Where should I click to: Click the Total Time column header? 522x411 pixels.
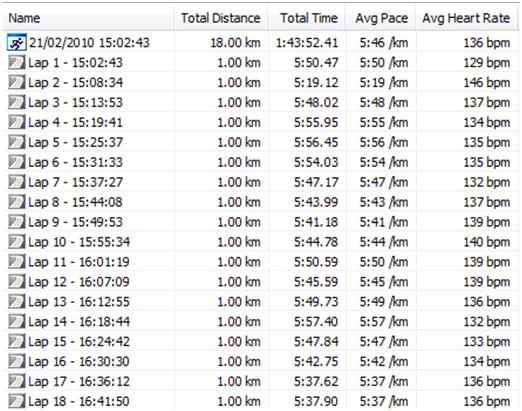tap(307, 18)
